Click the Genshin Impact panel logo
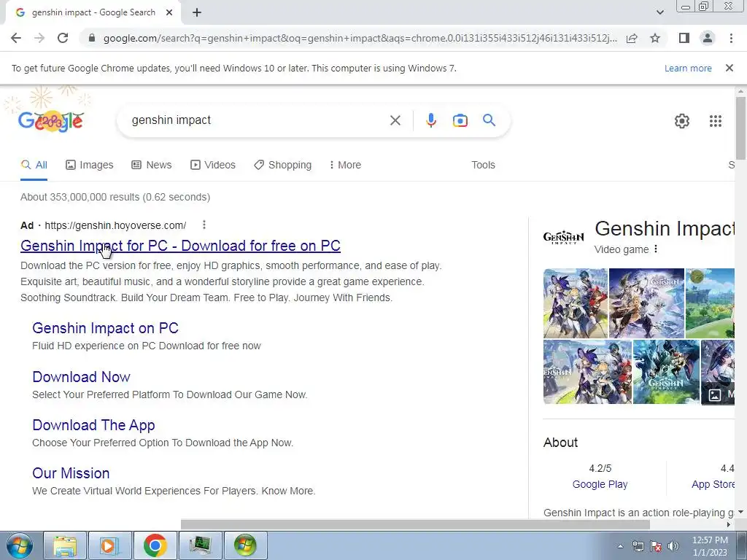Image resolution: width=747 pixels, height=560 pixels. (x=563, y=237)
